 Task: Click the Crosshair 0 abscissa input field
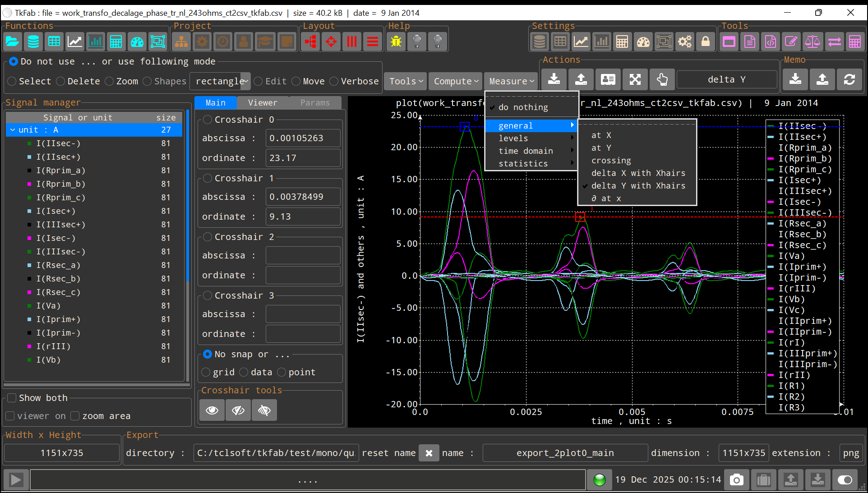[x=303, y=138]
